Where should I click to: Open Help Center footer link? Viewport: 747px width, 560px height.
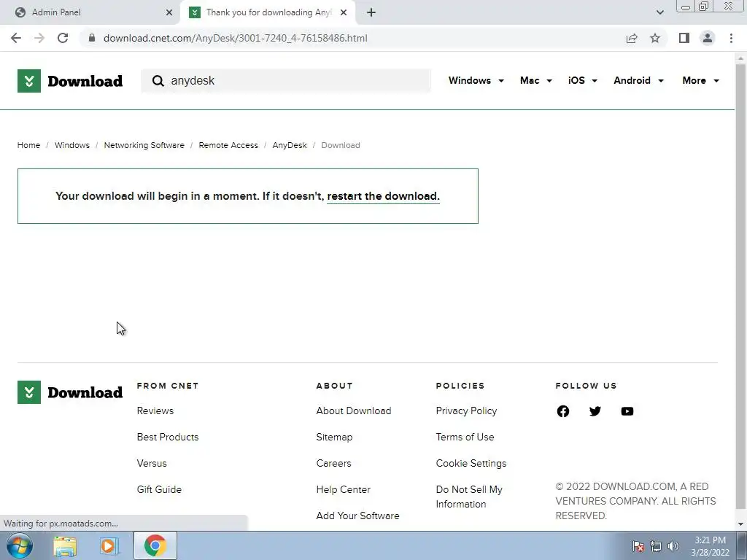343,489
